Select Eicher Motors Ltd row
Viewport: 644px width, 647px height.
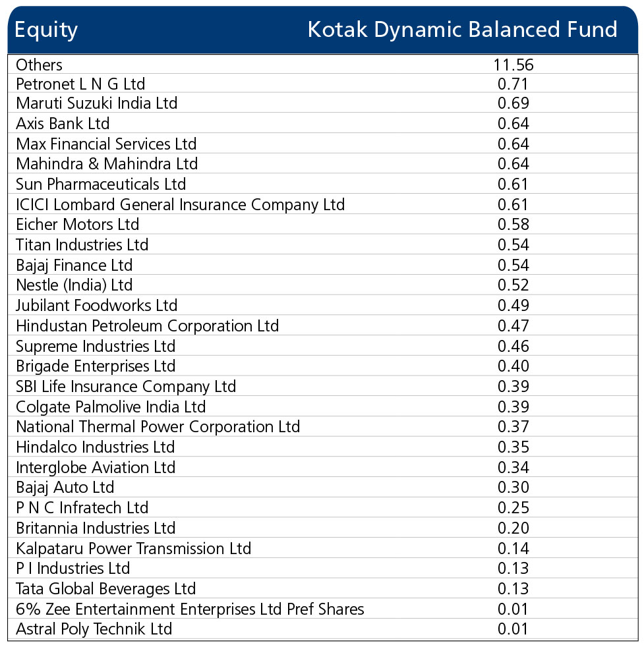coord(323,225)
